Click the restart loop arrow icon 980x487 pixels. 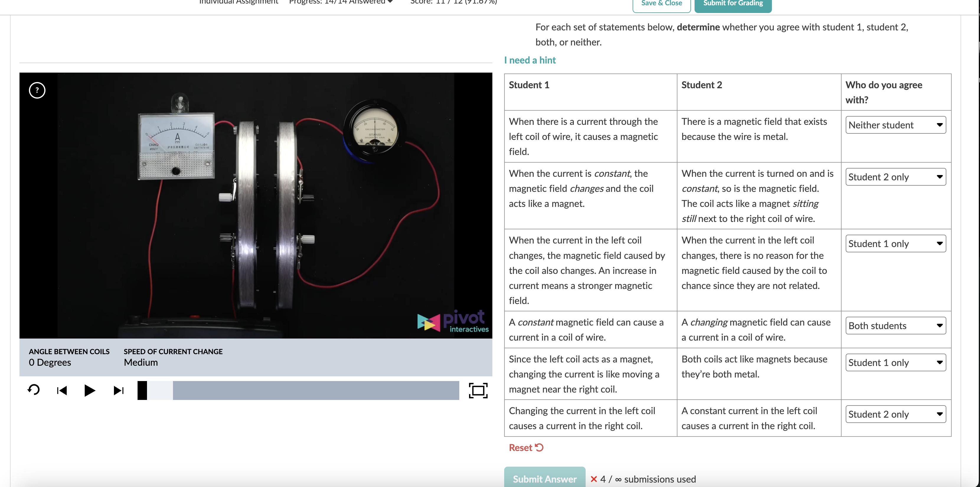point(33,390)
